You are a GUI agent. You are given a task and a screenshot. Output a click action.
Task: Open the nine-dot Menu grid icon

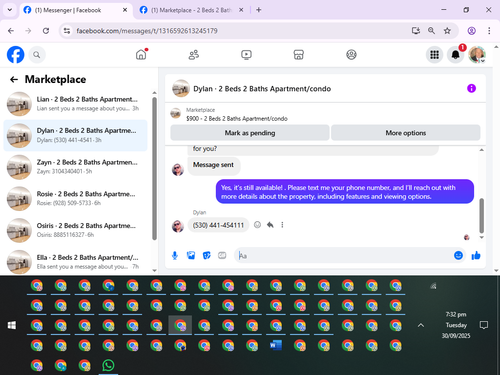tap(434, 55)
